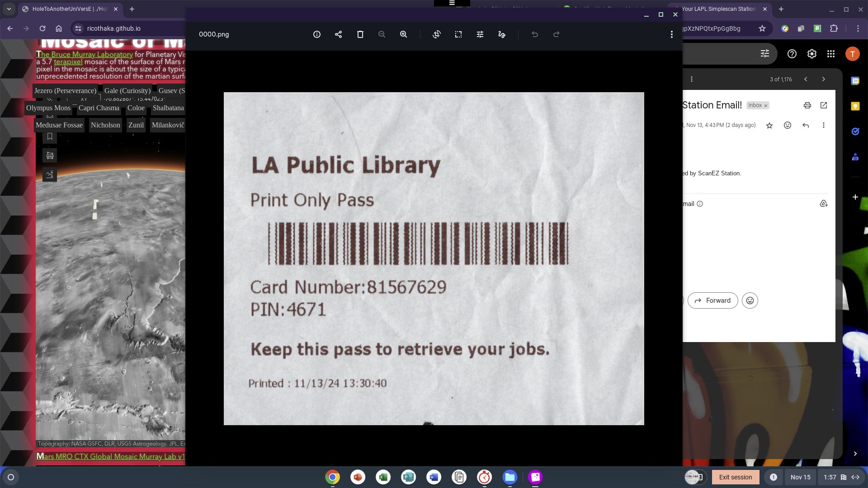Screen dimensions: 868x488
Task: Exit the ChromeOS session
Action: tap(736, 477)
